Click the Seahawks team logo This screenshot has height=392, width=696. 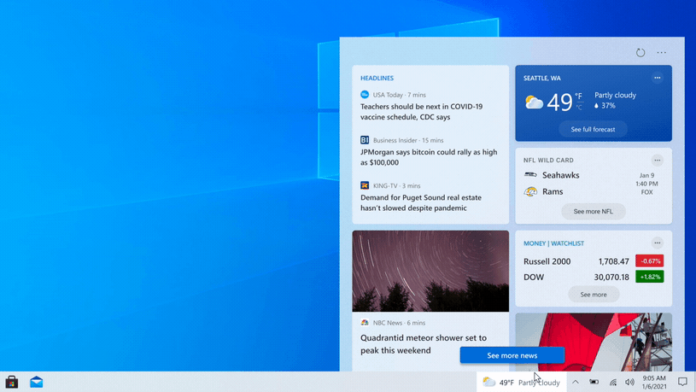[530, 174]
